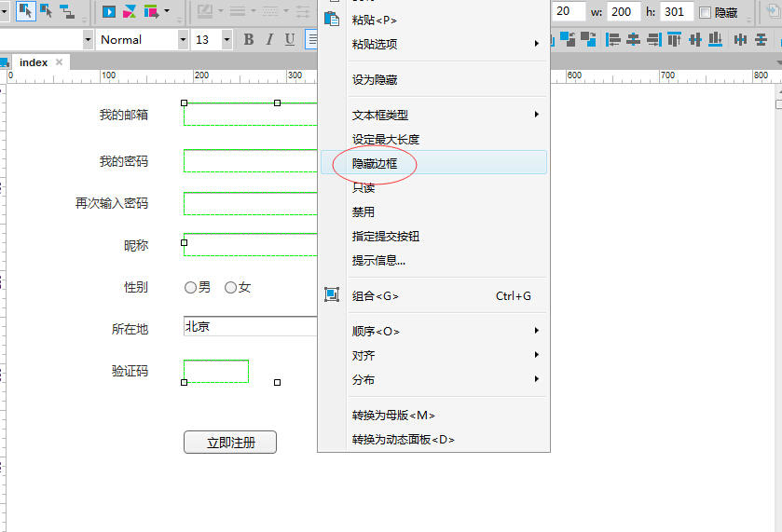
Task: Click the align bottom edges icon
Action: tap(714, 39)
